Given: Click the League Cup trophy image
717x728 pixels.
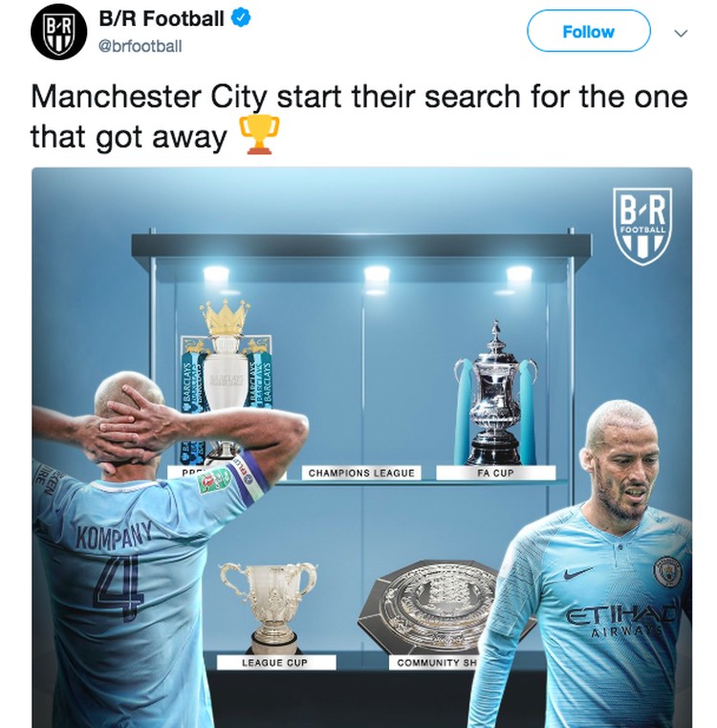Looking at the screenshot, I should (271, 607).
